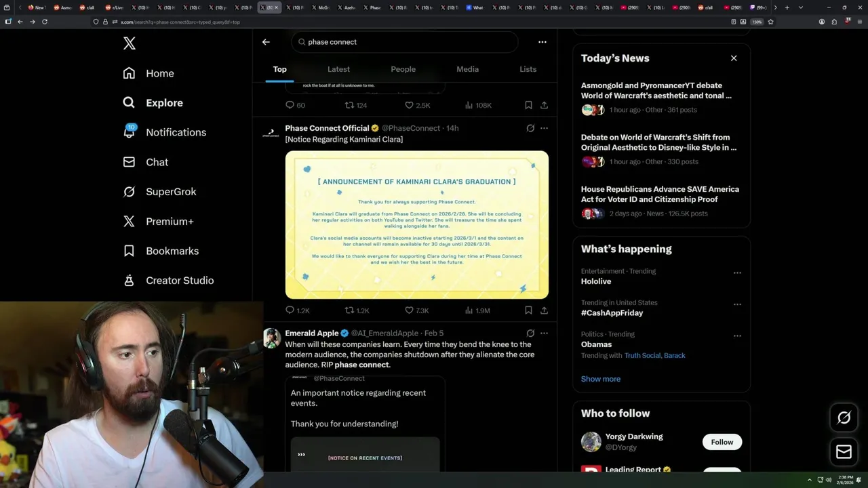868x488 pixels.
Task: Show hidden system tray icons
Action: tap(809, 480)
